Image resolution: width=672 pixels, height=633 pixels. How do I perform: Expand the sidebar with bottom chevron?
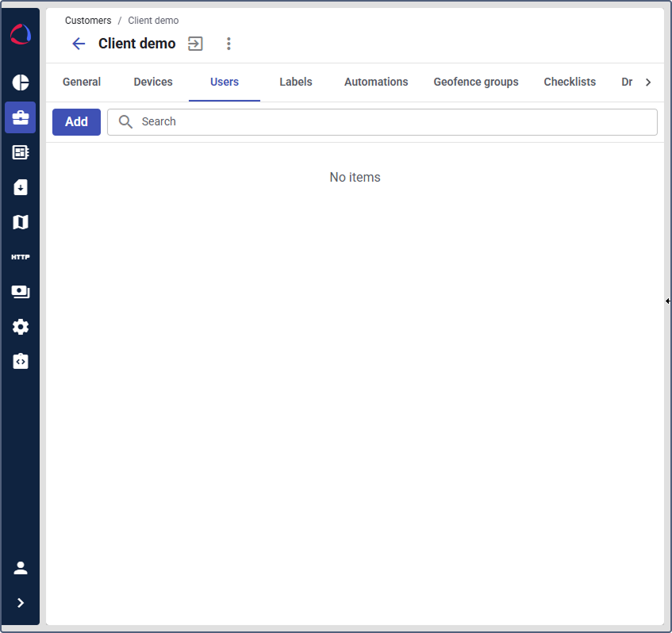pyautogui.click(x=21, y=603)
